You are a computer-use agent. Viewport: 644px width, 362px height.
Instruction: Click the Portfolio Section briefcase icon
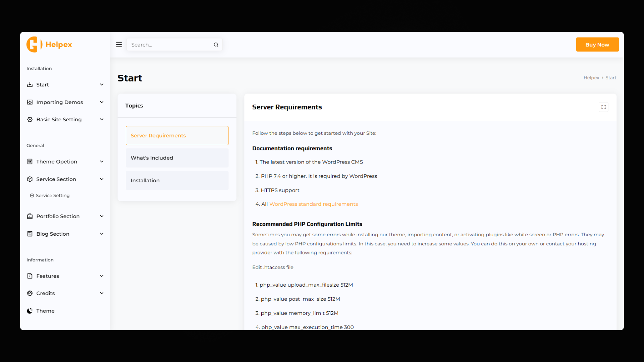(x=30, y=216)
